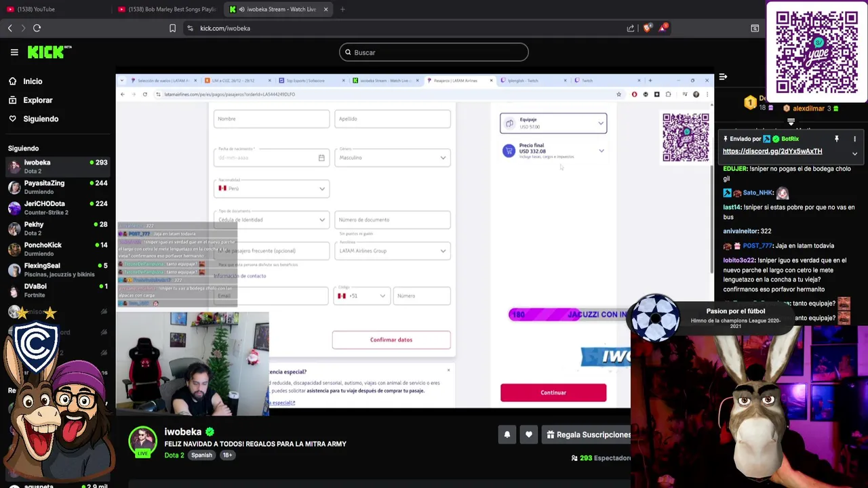Open the Masculino gender dropdown
Image resolution: width=868 pixels, height=488 pixels.
392,157
